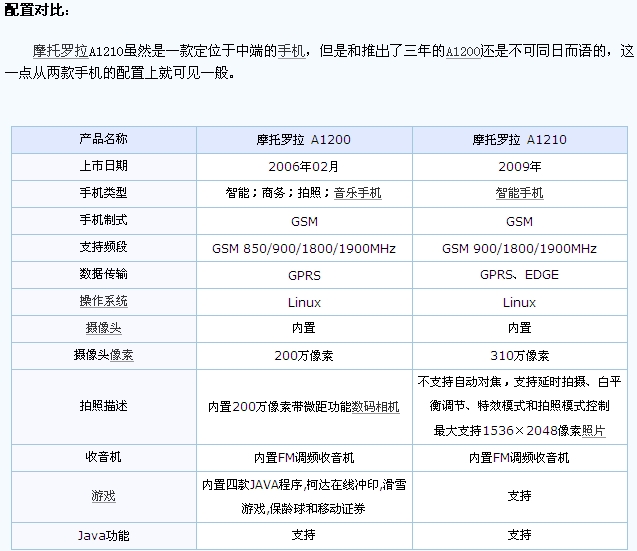Open the 像素 link in 摄像头像素

121,355
